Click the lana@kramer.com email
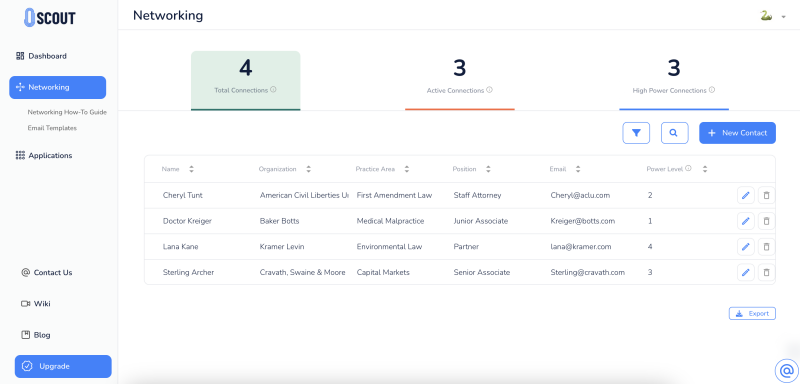 [x=581, y=247]
